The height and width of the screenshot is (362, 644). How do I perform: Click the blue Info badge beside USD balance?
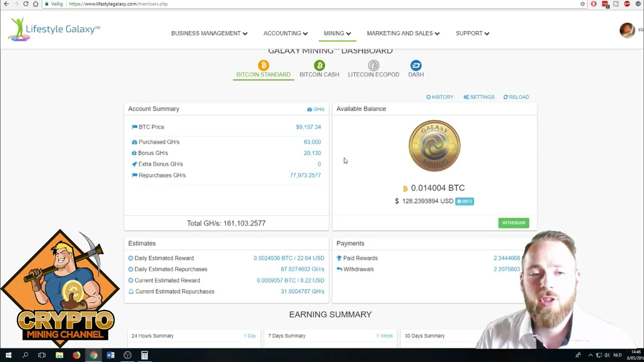pos(464,201)
